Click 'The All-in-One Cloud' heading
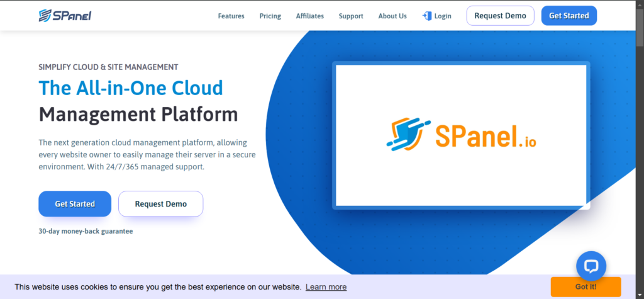Image resolution: width=644 pixels, height=299 pixels. 131,87
